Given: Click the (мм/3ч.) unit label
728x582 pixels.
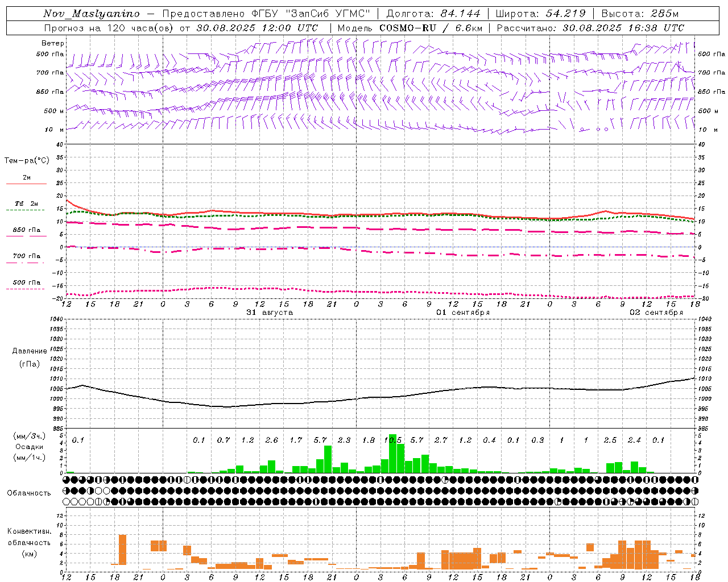Looking at the screenshot, I should pyautogui.click(x=29, y=436).
